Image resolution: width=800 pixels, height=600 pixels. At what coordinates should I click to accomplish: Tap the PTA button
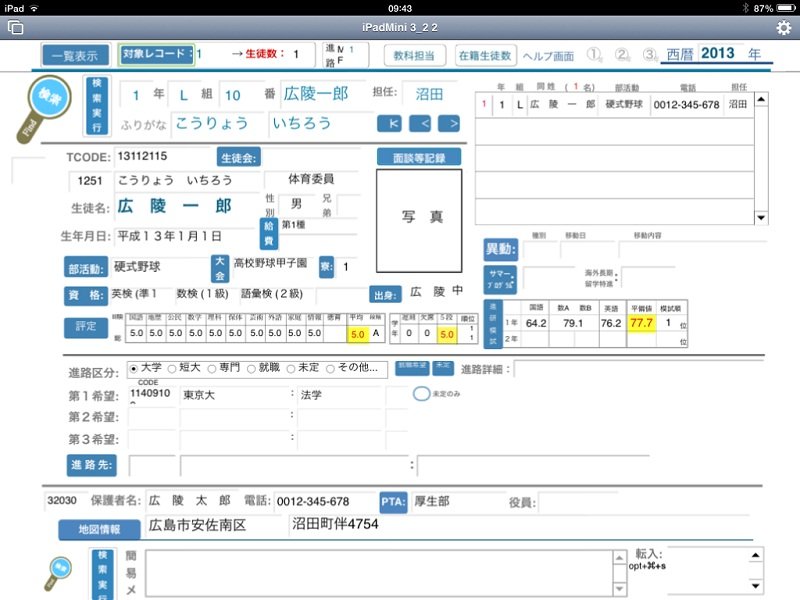[x=393, y=502]
